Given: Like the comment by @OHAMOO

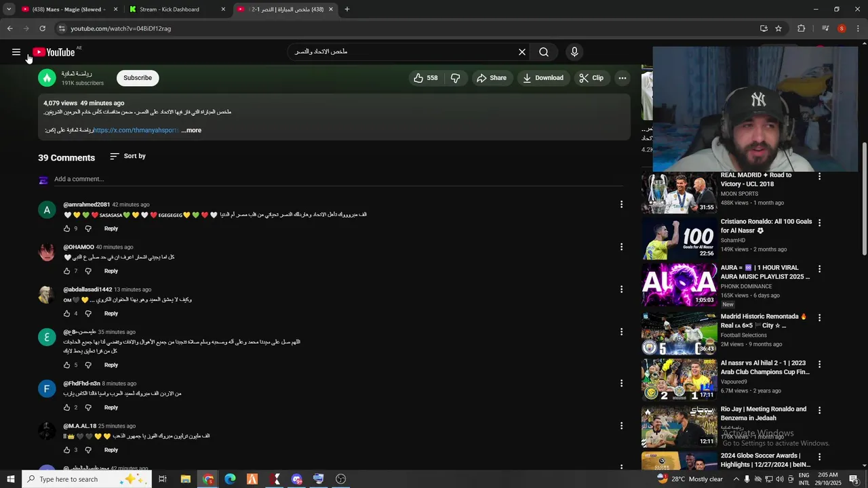Looking at the screenshot, I should pyautogui.click(x=66, y=271).
